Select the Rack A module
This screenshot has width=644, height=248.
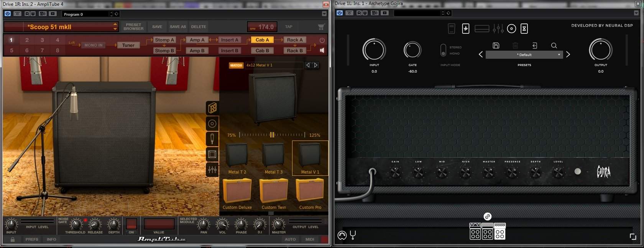(x=295, y=40)
